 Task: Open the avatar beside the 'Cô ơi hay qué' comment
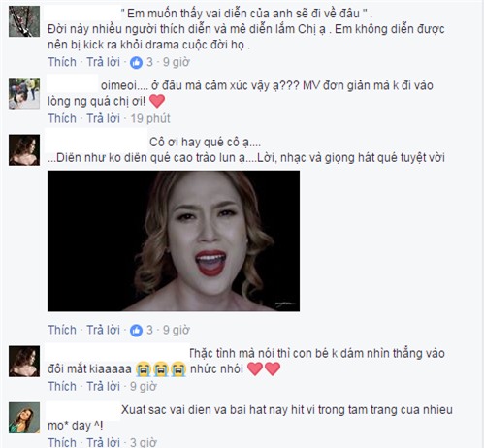click(x=24, y=150)
